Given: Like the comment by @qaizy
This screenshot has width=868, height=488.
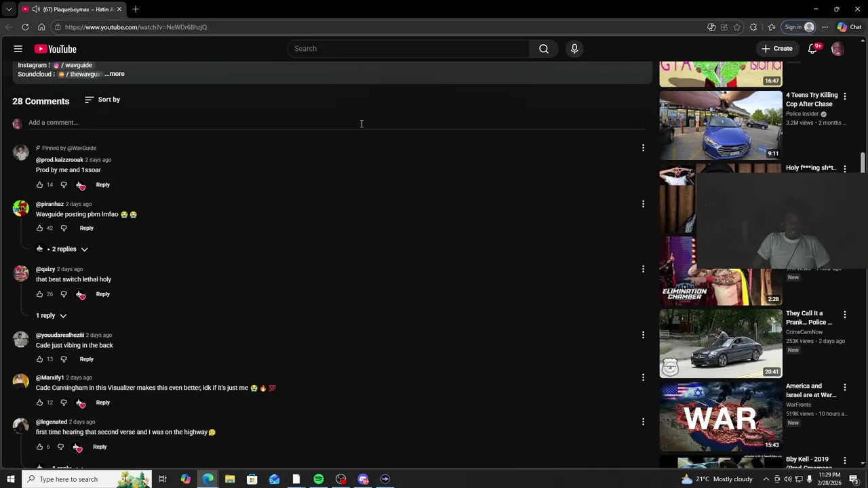Looking at the screenshot, I should pyautogui.click(x=39, y=294).
